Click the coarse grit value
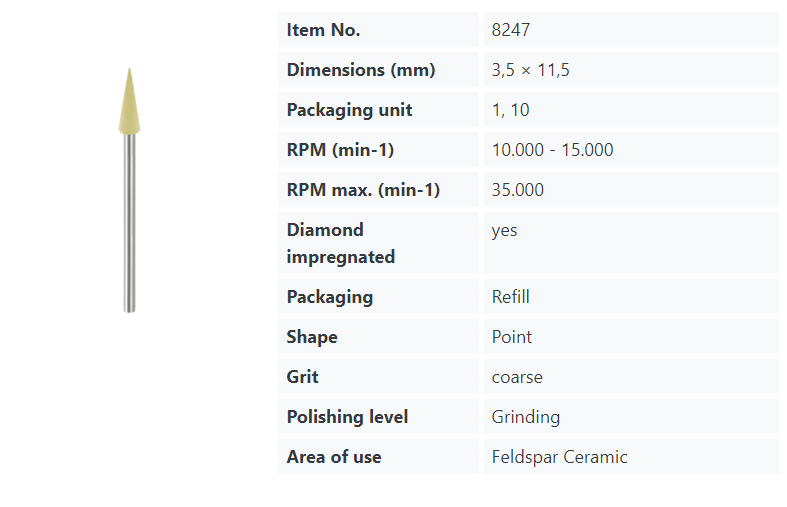The image size is (787, 507). (517, 377)
